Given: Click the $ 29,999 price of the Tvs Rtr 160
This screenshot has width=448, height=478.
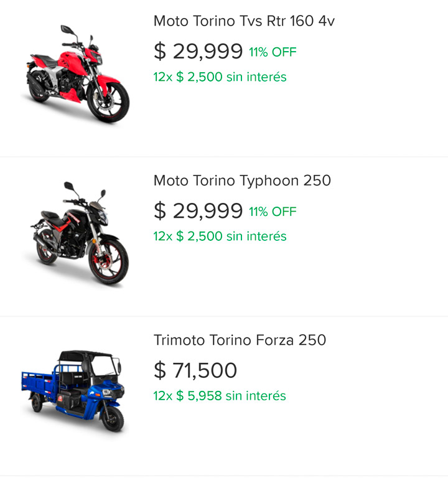Looking at the screenshot, I should pos(198,51).
